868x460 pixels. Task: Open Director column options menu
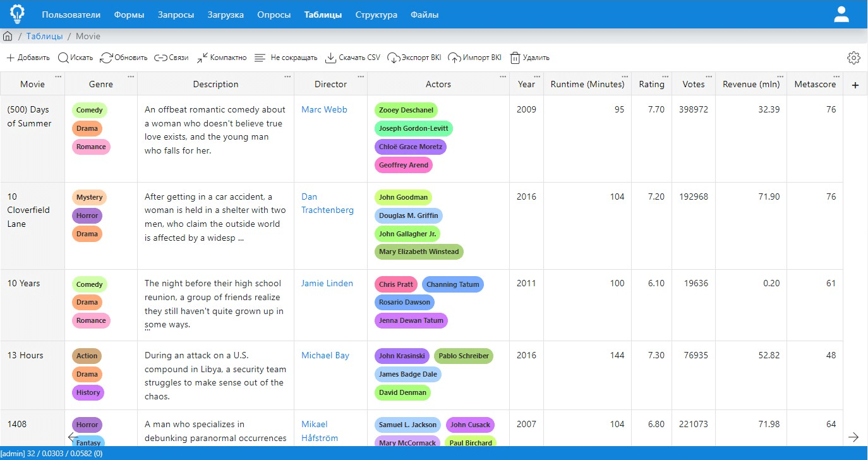click(361, 76)
